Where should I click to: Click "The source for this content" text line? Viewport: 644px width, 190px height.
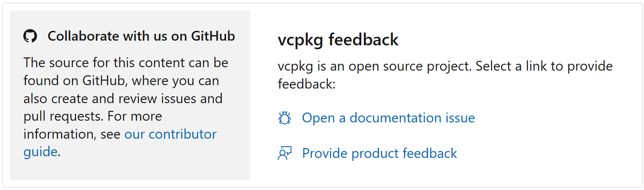(x=126, y=63)
